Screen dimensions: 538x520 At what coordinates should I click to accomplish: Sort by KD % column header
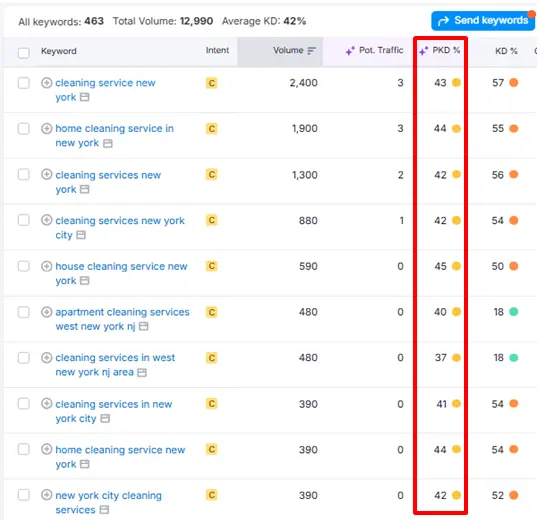pos(506,51)
